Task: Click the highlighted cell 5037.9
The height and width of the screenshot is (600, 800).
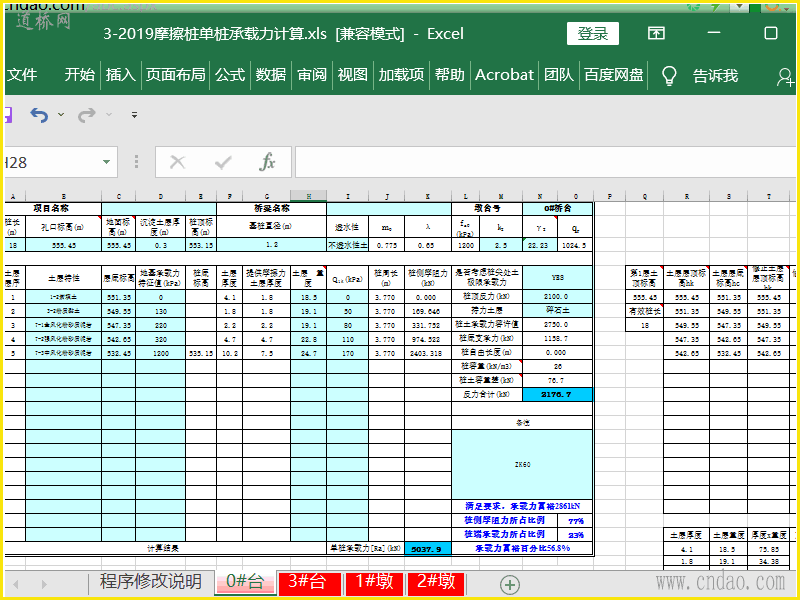Action: point(428,549)
